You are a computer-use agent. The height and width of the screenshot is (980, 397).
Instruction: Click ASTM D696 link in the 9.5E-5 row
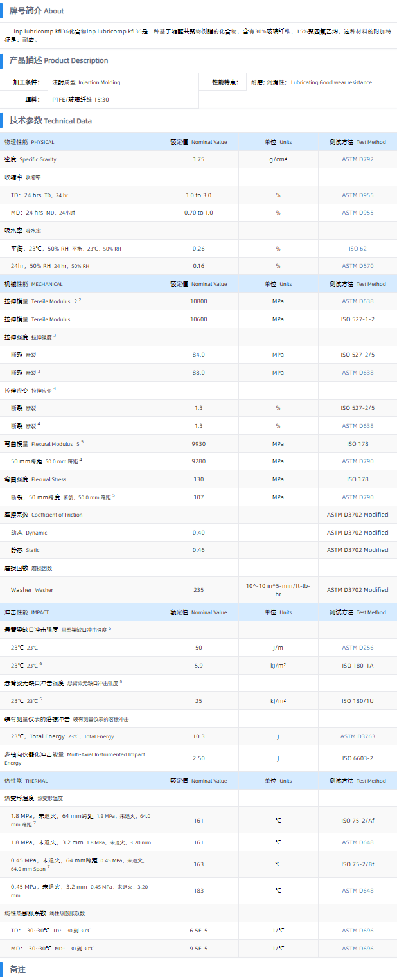point(357,949)
